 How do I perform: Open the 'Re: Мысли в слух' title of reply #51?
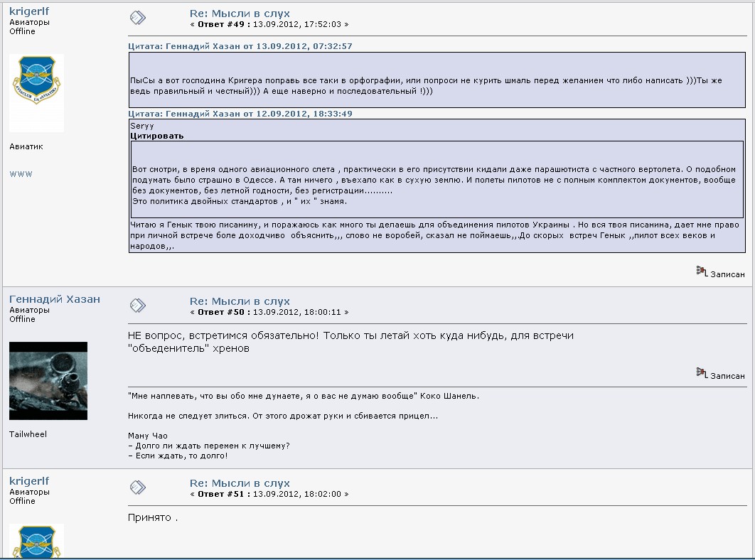click(240, 483)
